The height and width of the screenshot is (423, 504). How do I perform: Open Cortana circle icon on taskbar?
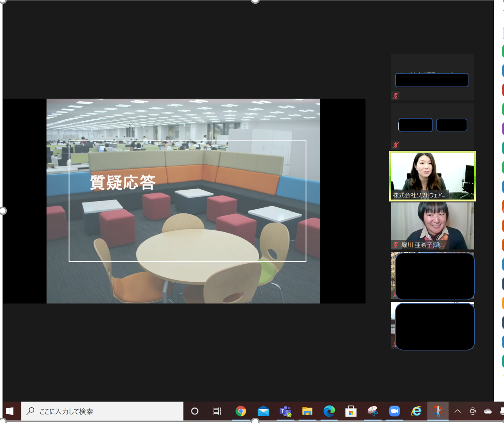coord(195,411)
